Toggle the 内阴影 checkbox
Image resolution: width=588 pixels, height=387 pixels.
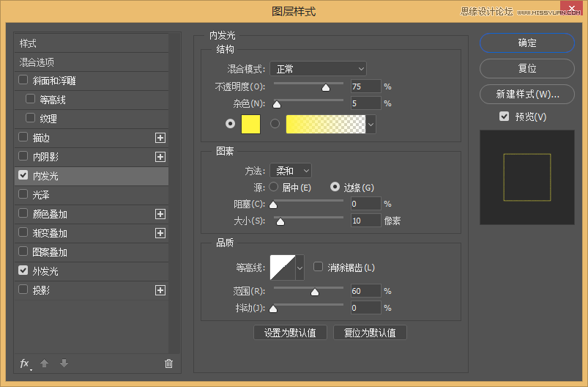(23, 156)
